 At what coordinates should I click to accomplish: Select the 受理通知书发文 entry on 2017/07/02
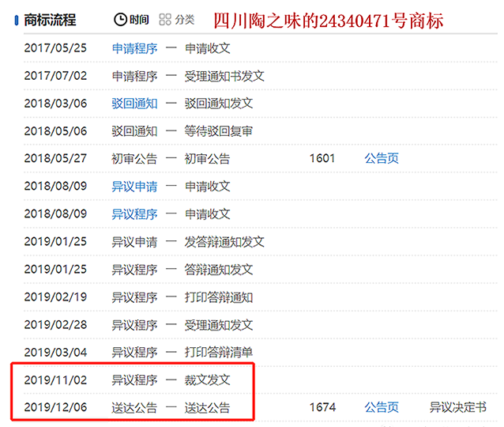(x=224, y=76)
